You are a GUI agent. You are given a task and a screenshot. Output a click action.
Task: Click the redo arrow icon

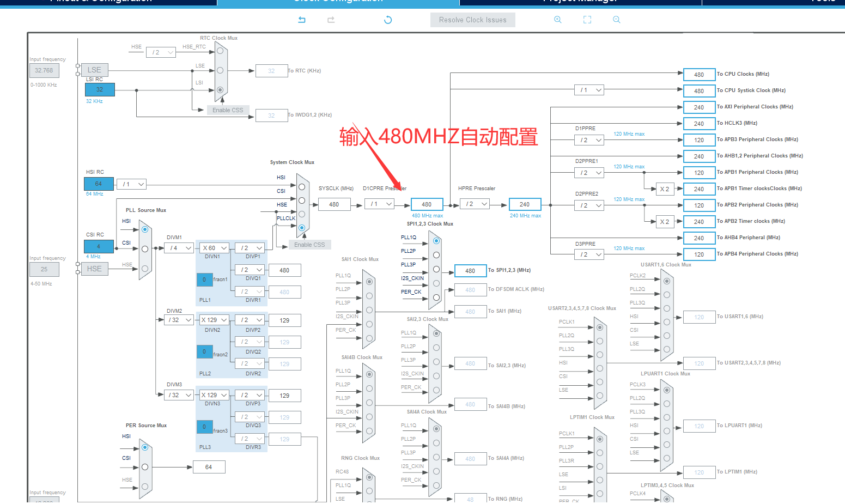pos(330,20)
